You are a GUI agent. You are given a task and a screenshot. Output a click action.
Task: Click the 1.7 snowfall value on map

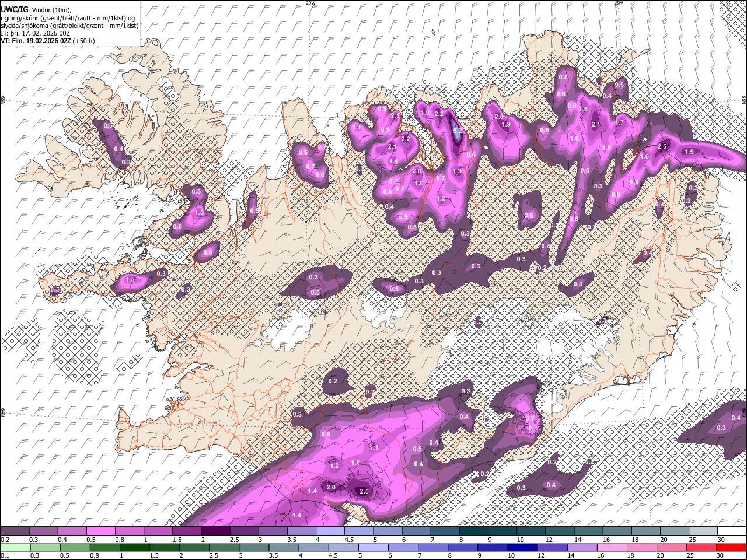pos(620,123)
